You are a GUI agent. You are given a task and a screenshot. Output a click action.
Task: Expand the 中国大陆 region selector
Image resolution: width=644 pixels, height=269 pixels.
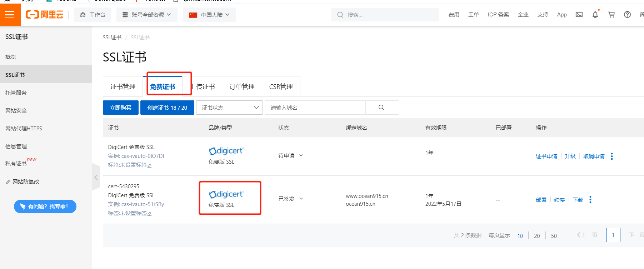point(209,15)
